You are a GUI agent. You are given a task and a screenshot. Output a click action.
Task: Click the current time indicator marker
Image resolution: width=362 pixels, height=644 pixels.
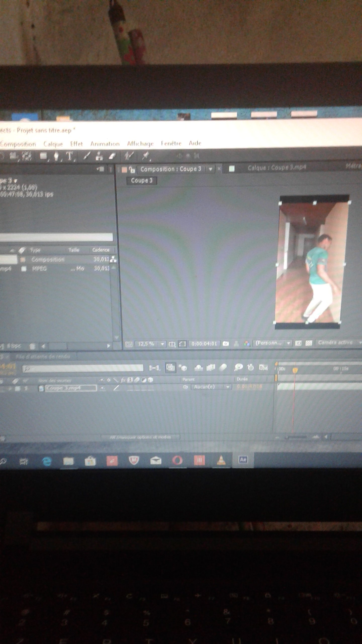(295, 370)
